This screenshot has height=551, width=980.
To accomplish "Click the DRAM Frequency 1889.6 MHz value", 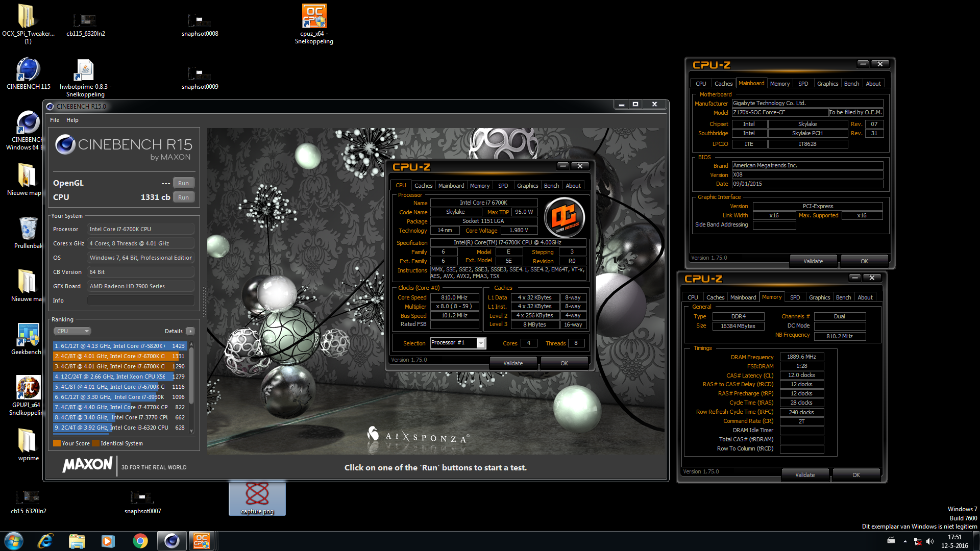I will [x=801, y=357].
